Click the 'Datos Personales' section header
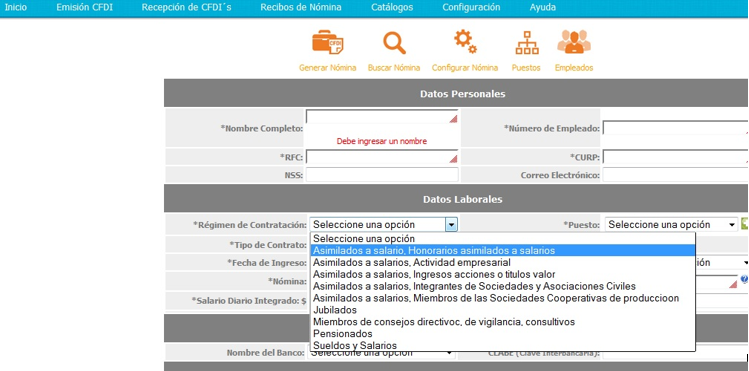 click(462, 94)
